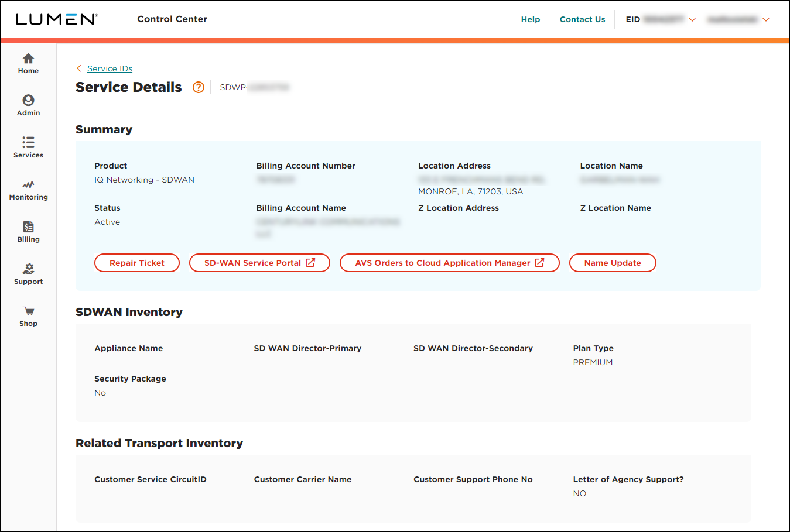Click the Customer Carrier Name label
790x532 pixels.
click(303, 479)
